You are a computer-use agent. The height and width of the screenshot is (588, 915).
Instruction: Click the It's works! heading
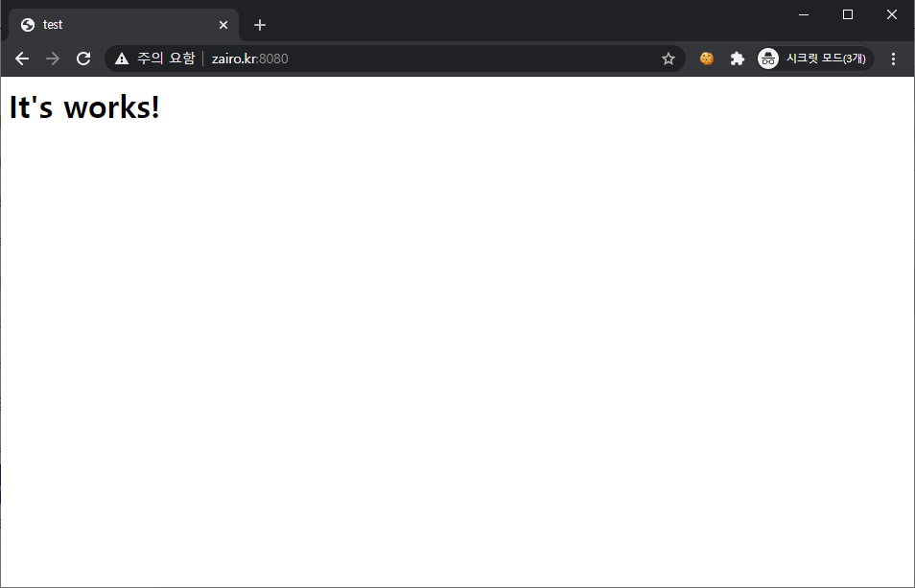click(x=84, y=106)
